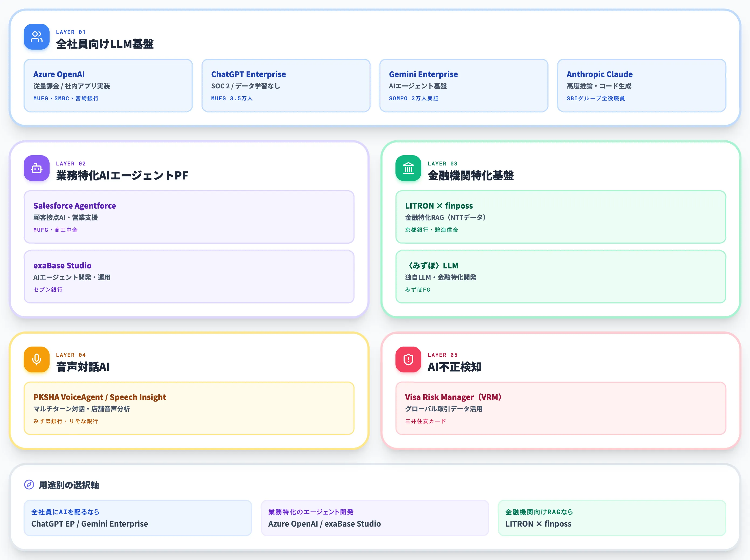Screen dimensions: 750x560
Task: Select the 金融機関特化基盤 heading
Action: click(471, 176)
